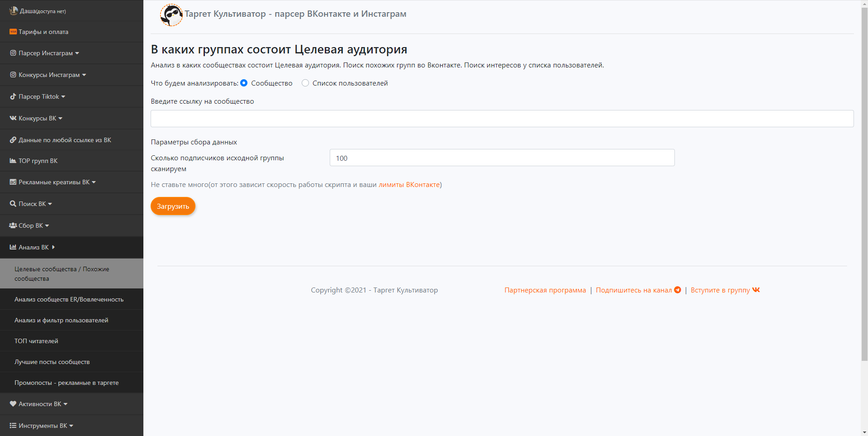Collapse the Анализ ВК submenu arrow
This screenshot has height=436, width=868.
click(x=53, y=247)
